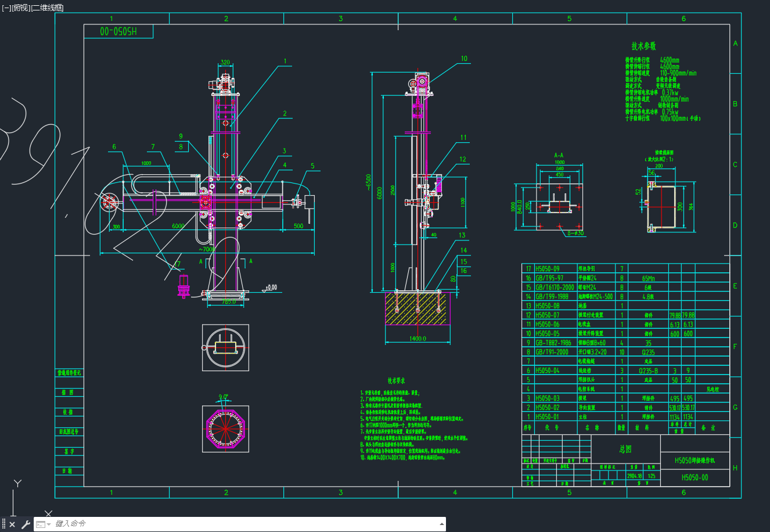This screenshot has width=770, height=532.
Task: Select the 320 dimension on the column top
Action: 225,62
